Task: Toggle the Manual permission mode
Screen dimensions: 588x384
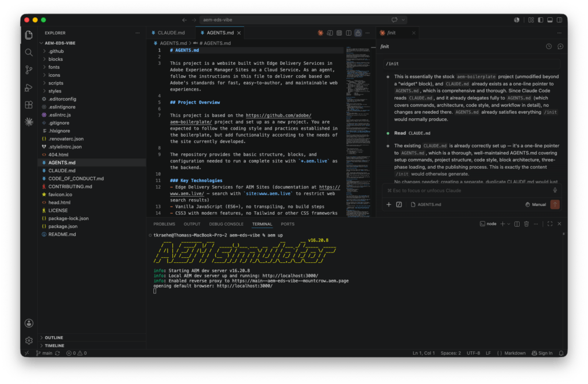Action: pyautogui.click(x=536, y=204)
